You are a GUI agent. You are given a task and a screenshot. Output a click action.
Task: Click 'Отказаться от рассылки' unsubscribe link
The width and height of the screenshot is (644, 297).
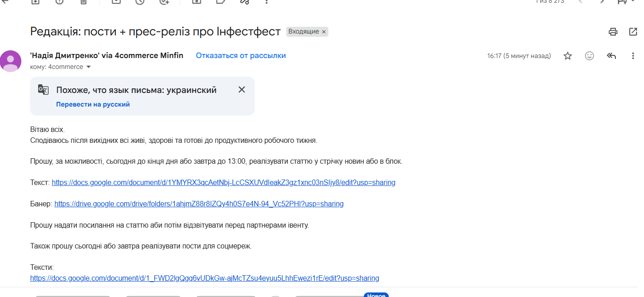coord(241,55)
